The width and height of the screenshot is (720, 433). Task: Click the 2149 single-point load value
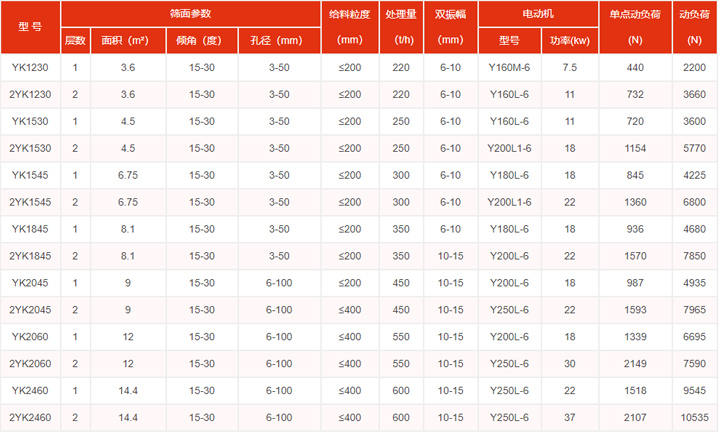(635, 363)
